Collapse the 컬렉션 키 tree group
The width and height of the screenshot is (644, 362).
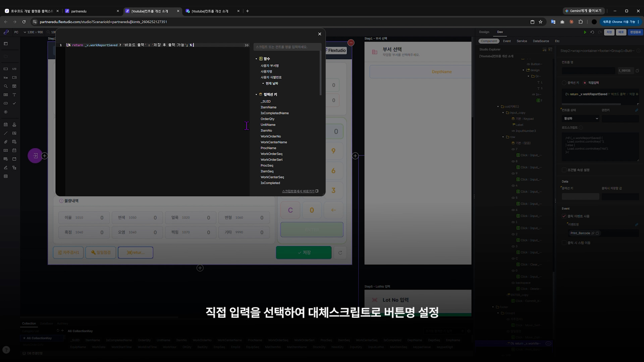256,95
